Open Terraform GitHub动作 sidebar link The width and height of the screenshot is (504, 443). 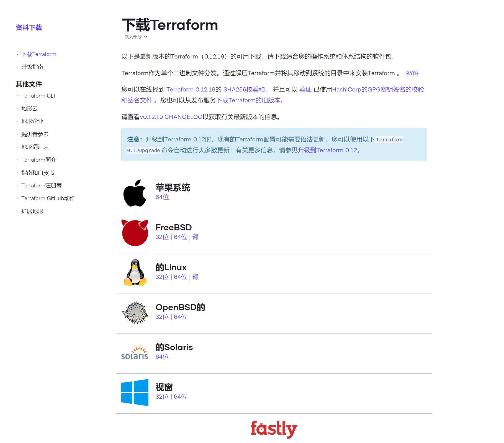coord(48,198)
